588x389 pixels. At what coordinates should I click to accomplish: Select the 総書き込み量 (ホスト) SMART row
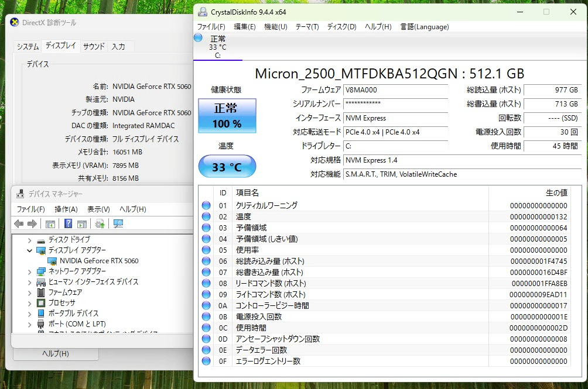pos(384,272)
